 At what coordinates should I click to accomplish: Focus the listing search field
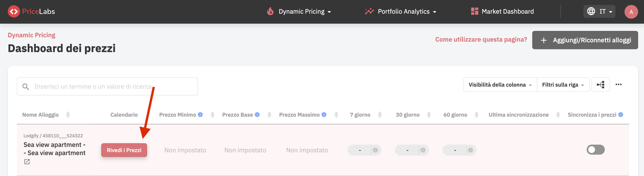[x=107, y=86]
